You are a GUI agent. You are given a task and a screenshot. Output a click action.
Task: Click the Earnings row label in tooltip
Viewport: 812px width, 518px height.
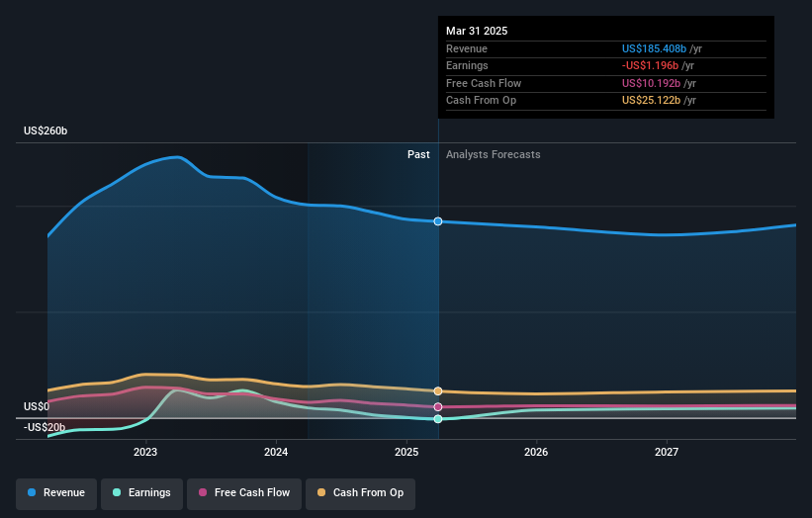point(467,65)
